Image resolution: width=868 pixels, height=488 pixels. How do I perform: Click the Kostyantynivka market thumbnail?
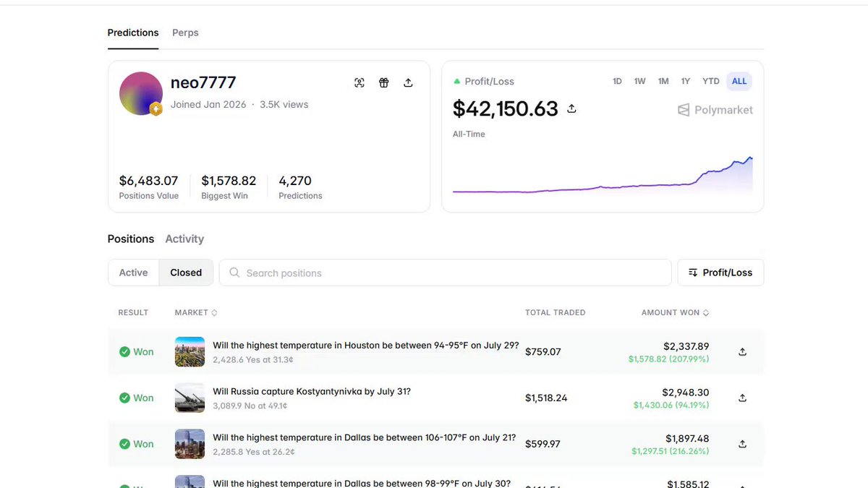tap(190, 398)
